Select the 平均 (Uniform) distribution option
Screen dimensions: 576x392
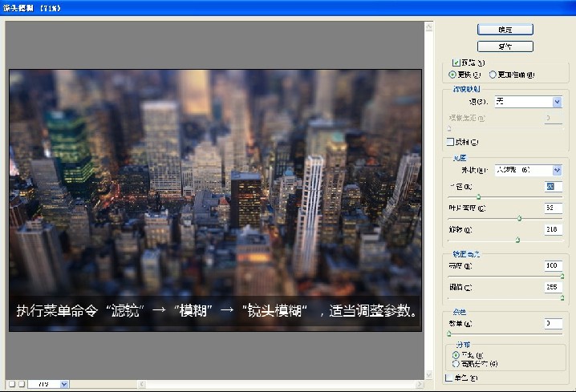(x=456, y=354)
